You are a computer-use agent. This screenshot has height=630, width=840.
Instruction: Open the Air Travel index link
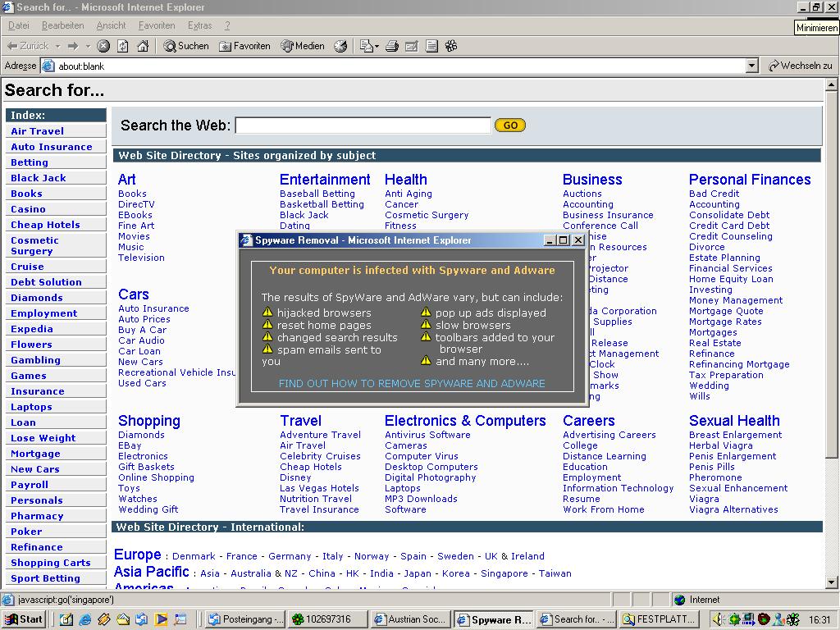coord(37,131)
